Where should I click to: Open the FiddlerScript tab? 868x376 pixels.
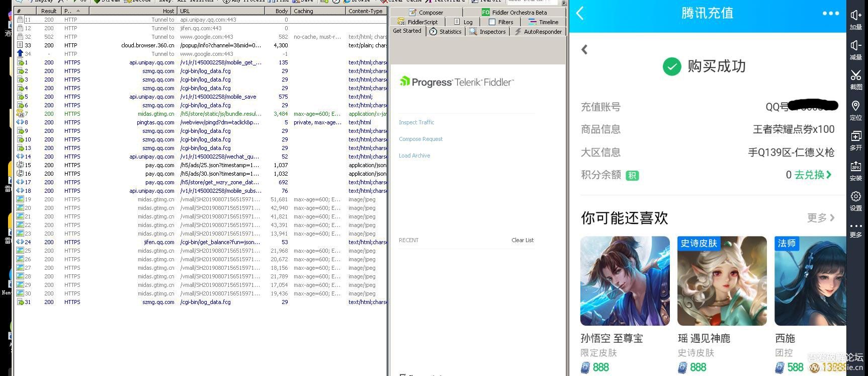tap(417, 22)
